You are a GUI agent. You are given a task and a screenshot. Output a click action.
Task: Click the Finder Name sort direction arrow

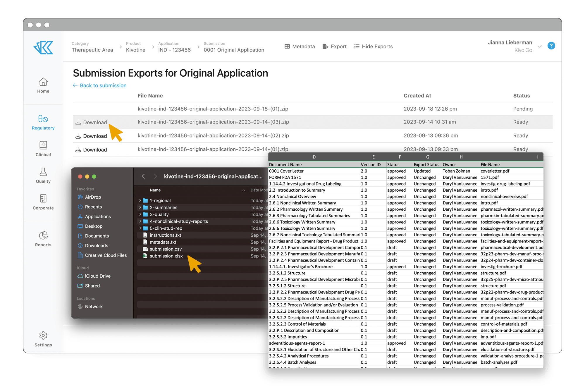[x=243, y=190]
